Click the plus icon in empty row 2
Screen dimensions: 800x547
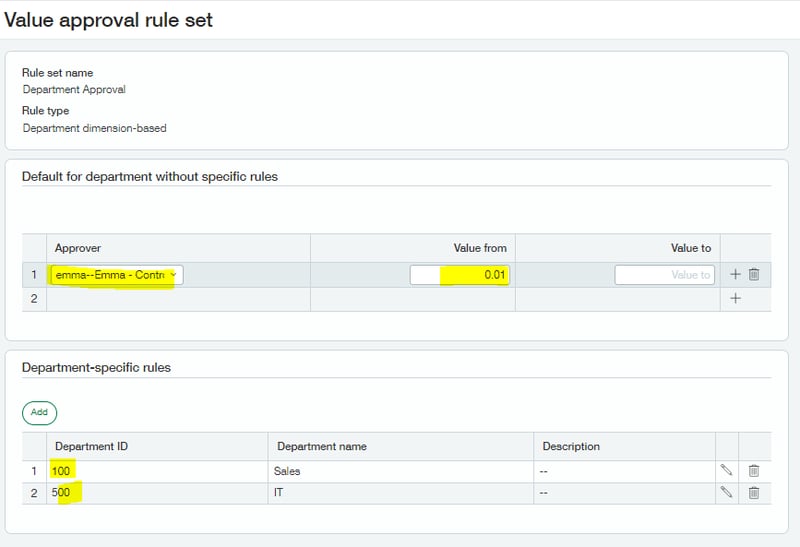tap(736, 298)
